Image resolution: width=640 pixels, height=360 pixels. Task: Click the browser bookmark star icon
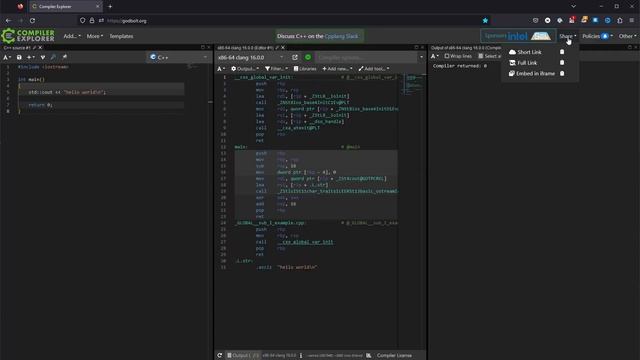pos(485,20)
